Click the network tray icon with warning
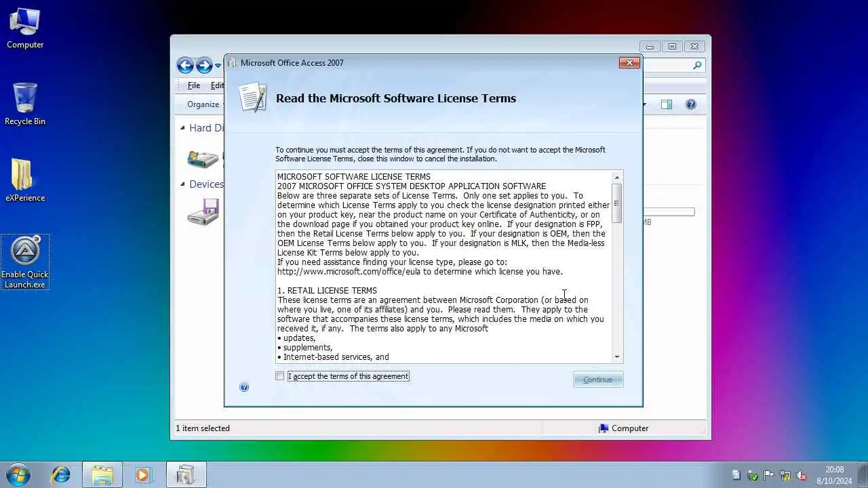The height and width of the screenshot is (488, 868). coord(785,475)
